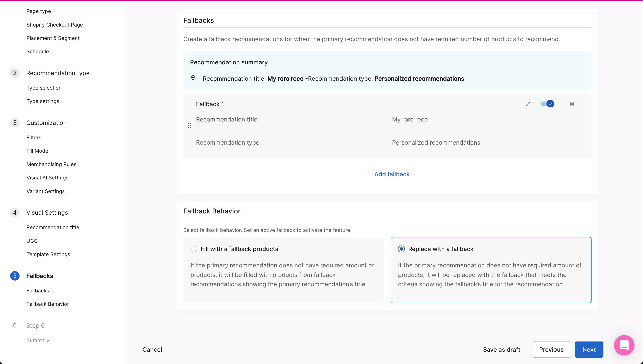Image resolution: width=643 pixels, height=364 pixels.
Task: Go to Merchandising Rules in the sidebar
Action: 51,164
